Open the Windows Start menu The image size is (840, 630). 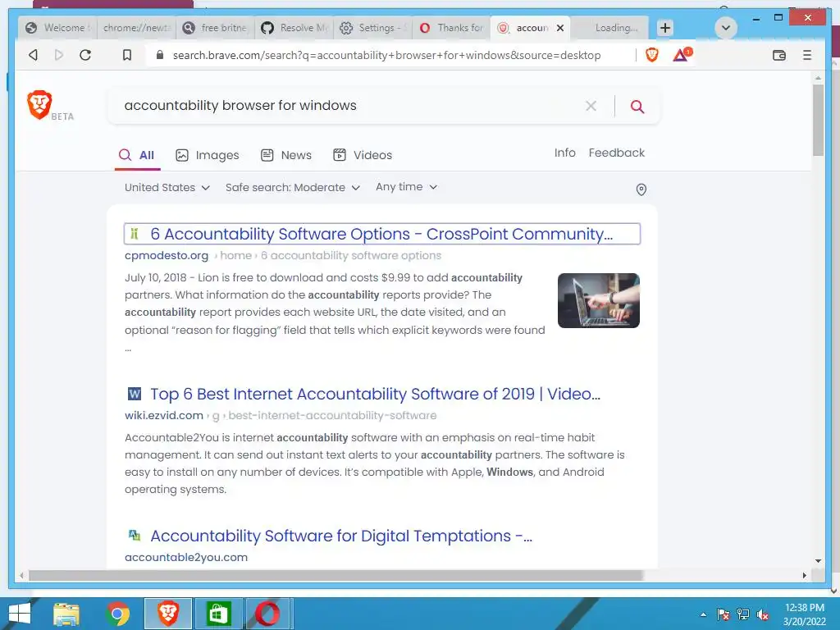[x=20, y=614]
